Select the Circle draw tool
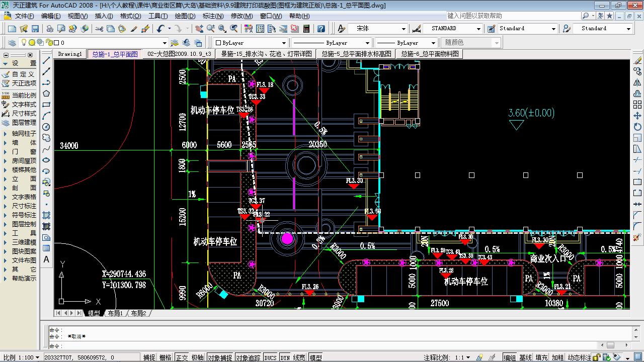This screenshot has height=362, width=644. coord(46,127)
